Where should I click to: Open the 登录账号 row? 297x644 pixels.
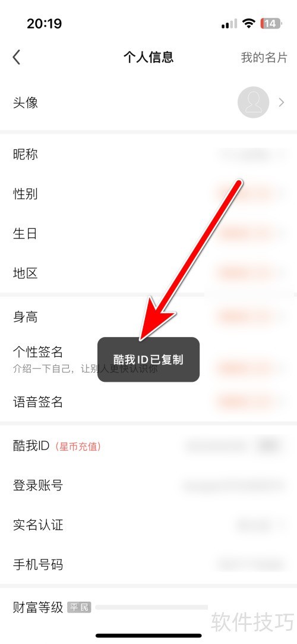coord(148,485)
